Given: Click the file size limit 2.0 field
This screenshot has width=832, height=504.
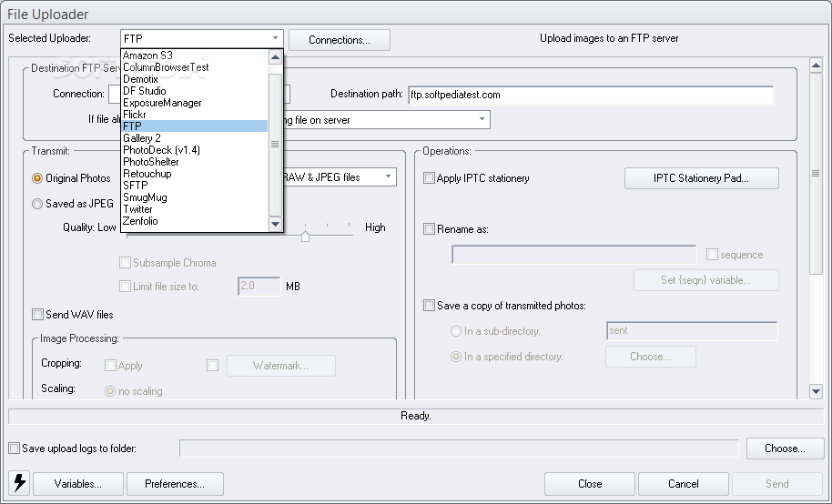Looking at the screenshot, I should 259,286.
